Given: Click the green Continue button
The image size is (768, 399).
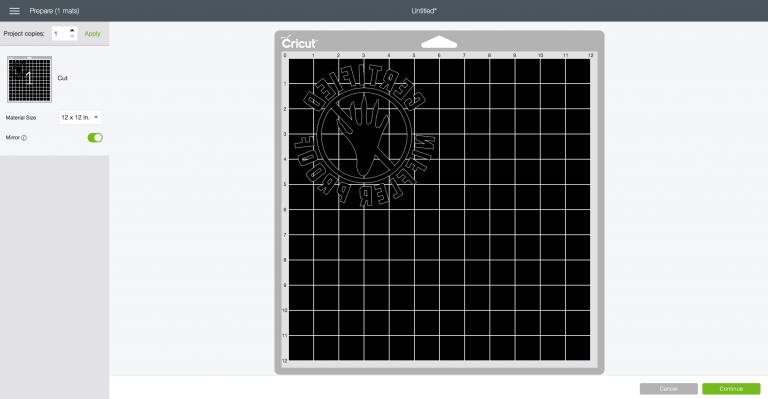Looking at the screenshot, I should [731, 389].
